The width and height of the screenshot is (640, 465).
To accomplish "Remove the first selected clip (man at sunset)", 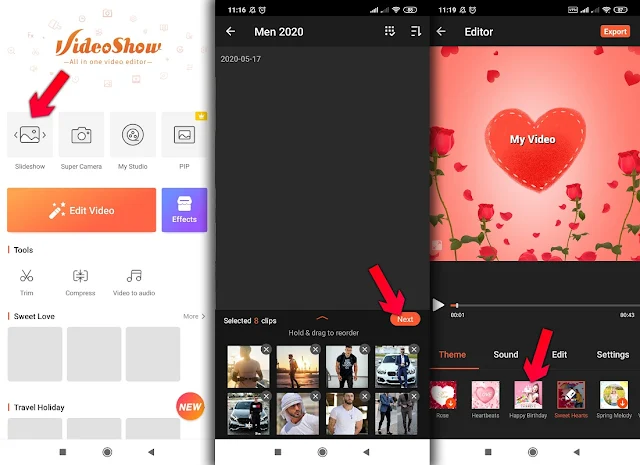I will click(266, 349).
